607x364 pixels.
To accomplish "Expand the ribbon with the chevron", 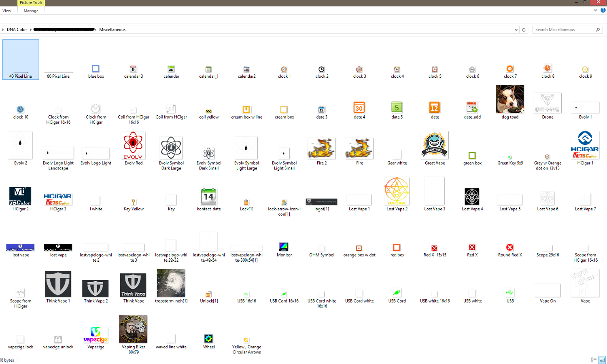I will tap(595, 11).
